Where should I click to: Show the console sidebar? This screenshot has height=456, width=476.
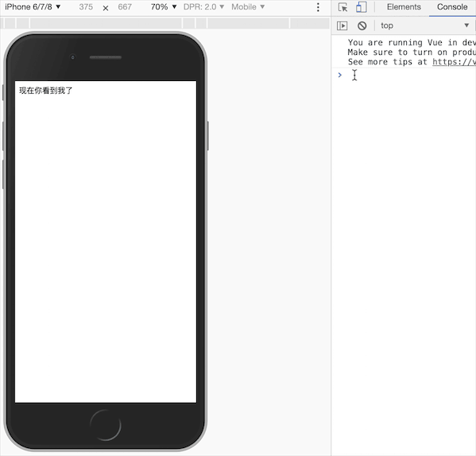[x=342, y=25]
